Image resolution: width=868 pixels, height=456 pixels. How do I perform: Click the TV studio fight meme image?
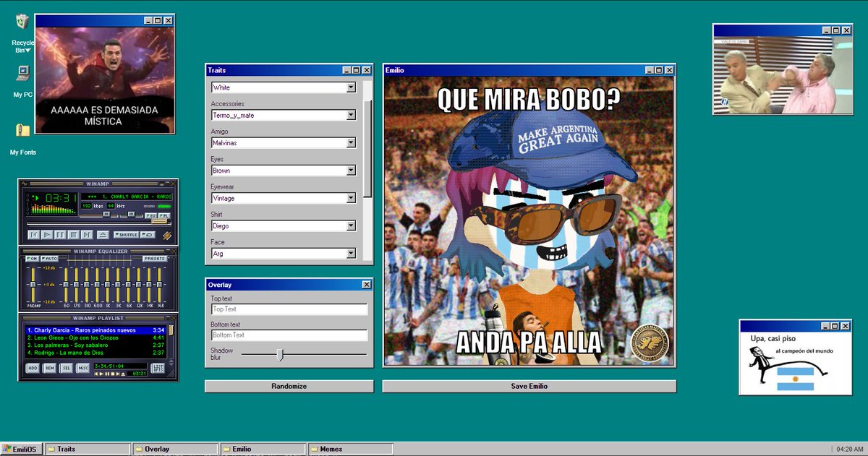tap(783, 74)
